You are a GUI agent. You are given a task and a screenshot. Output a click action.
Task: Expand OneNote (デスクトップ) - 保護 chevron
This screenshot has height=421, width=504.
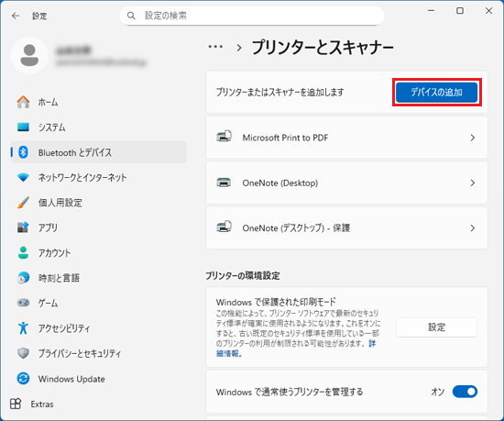pos(473,228)
